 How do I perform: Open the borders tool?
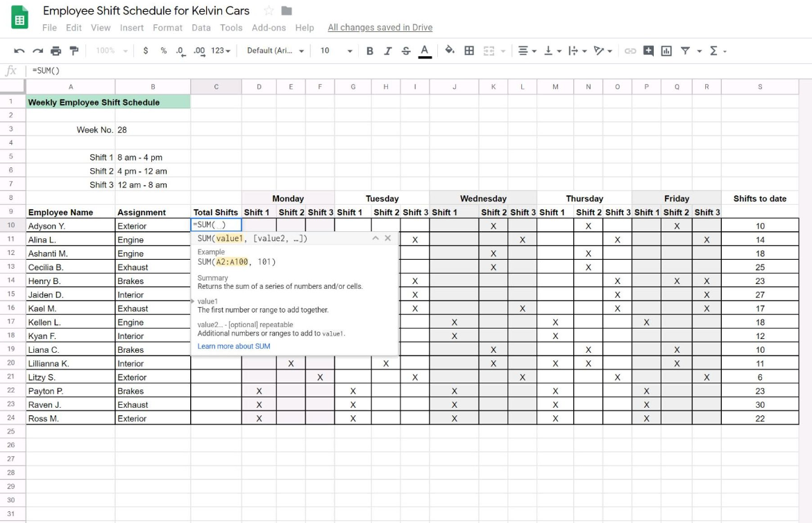pyautogui.click(x=469, y=51)
